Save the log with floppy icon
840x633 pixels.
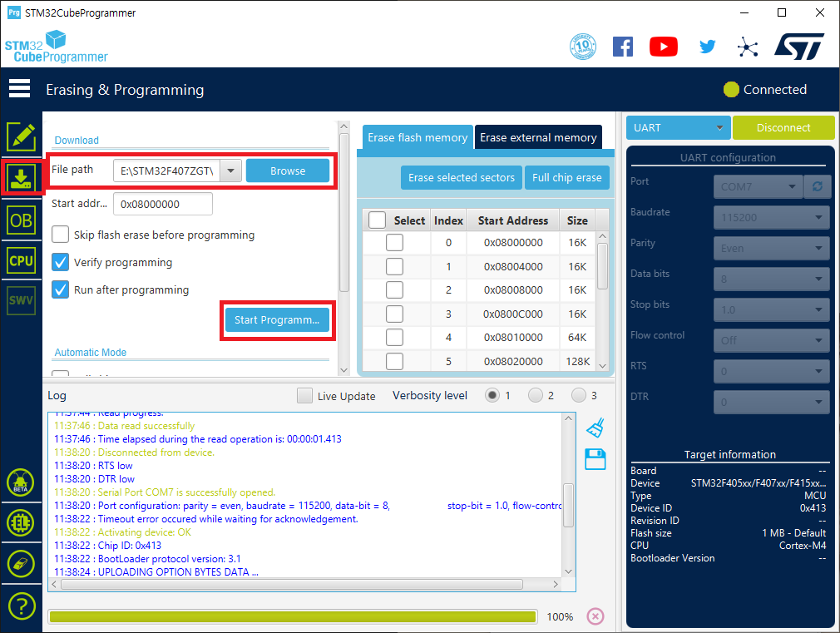tap(595, 459)
